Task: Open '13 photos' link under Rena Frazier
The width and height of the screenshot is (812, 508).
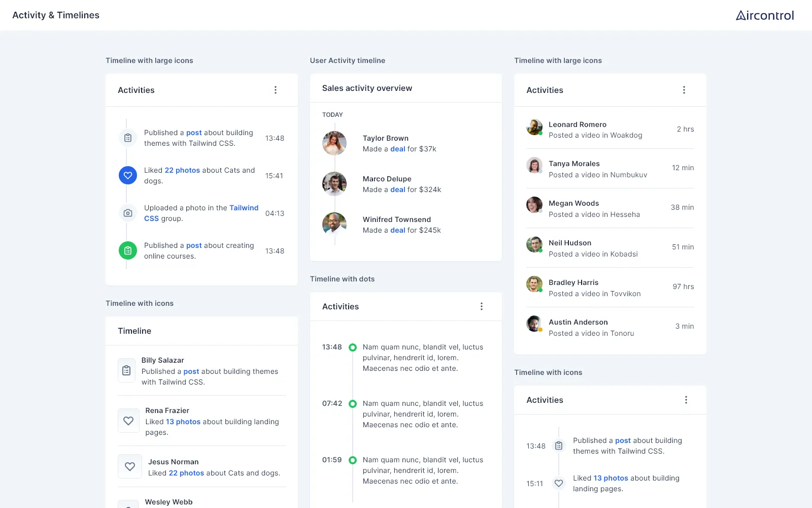Action: coord(183,422)
